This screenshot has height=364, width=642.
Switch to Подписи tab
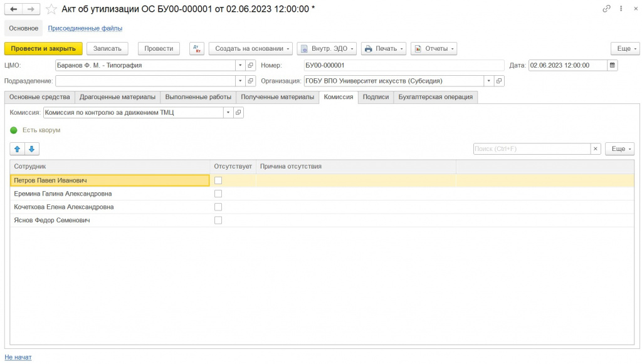(376, 97)
